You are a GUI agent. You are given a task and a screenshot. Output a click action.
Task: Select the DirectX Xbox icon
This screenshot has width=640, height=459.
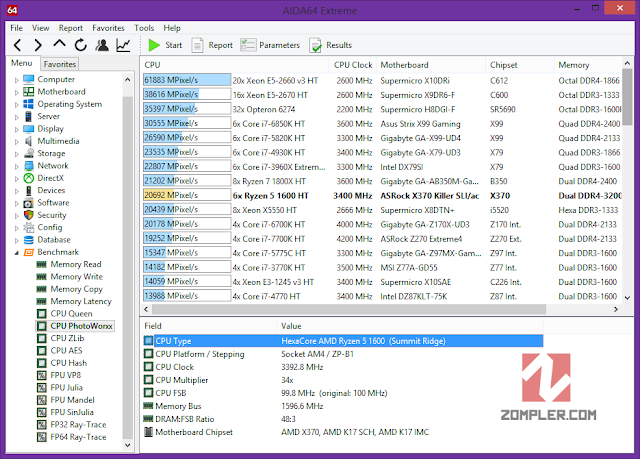click(x=29, y=178)
